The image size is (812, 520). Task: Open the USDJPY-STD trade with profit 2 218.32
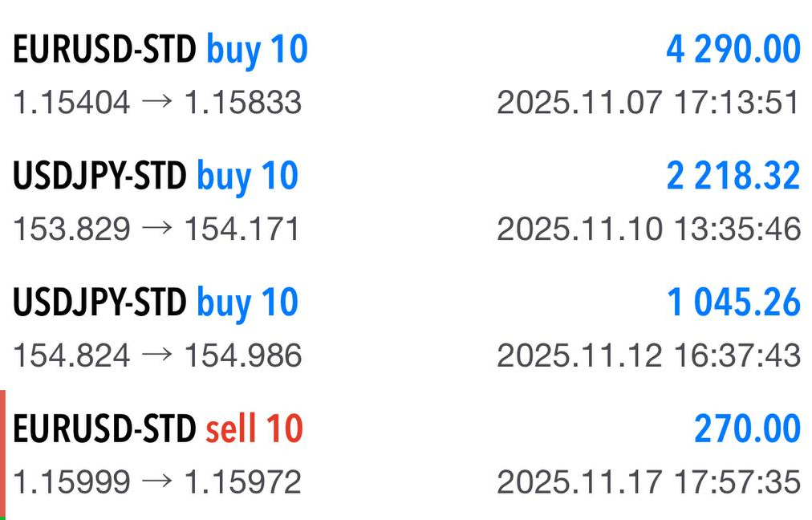point(99,177)
